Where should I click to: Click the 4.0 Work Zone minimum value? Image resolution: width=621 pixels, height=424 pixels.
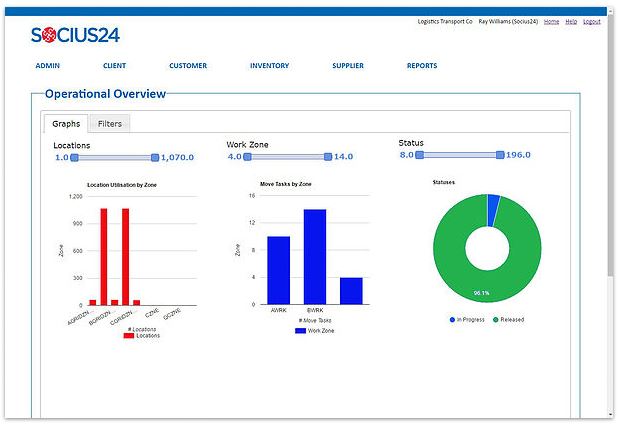[x=234, y=157]
